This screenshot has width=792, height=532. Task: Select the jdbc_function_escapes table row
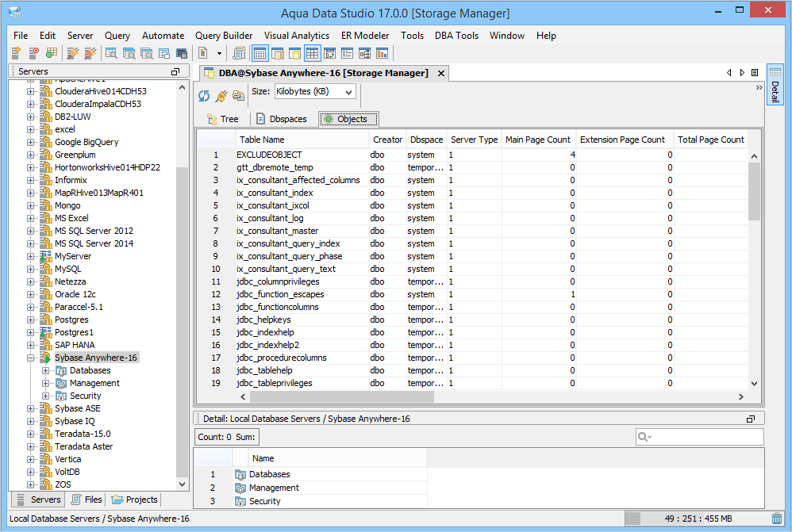point(472,294)
